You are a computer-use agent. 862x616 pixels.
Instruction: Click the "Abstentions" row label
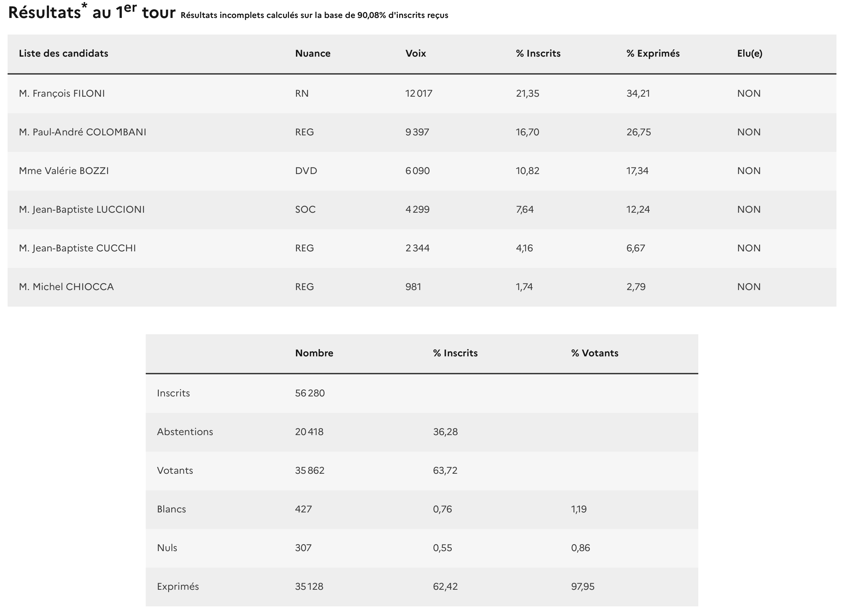(x=185, y=432)
